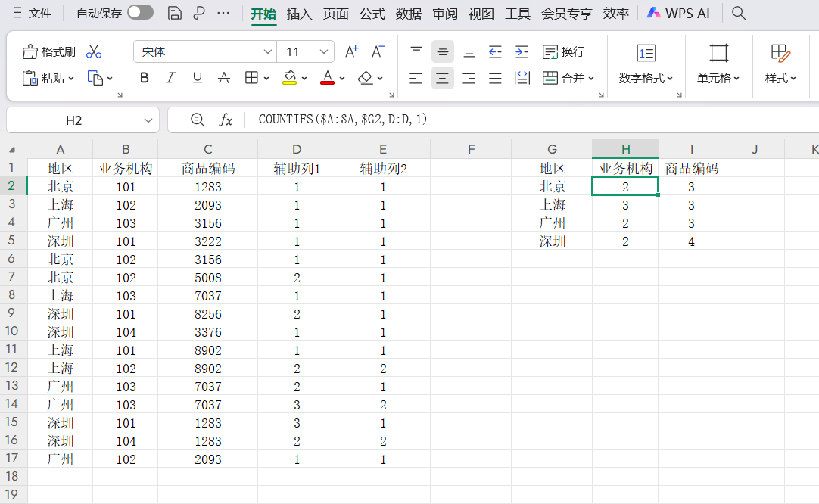Image resolution: width=819 pixels, height=504 pixels.
Task: Click the Name Box showing H2
Action: pyautogui.click(x=76, y=120)
